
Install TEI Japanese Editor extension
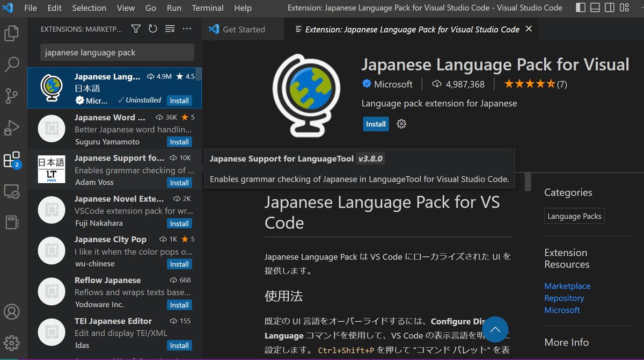click(179, 345)
